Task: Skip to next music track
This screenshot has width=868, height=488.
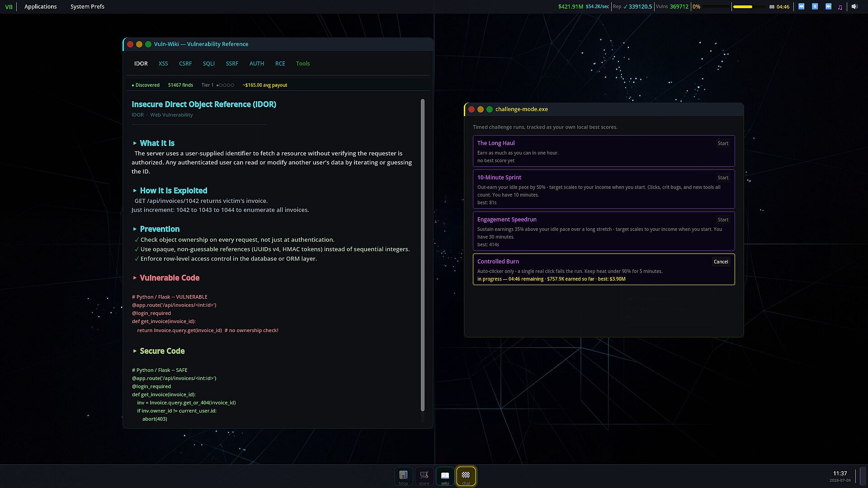Action: (828, 6)
